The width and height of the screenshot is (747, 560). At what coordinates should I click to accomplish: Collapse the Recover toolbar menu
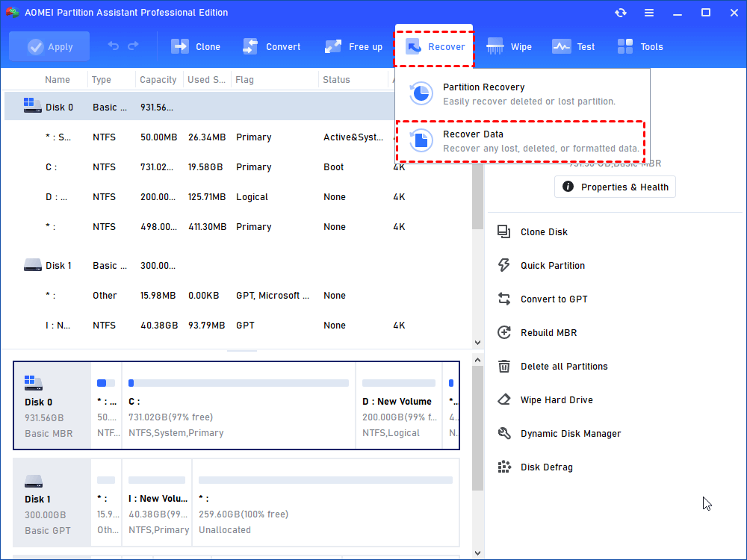(x=434, y=46)
